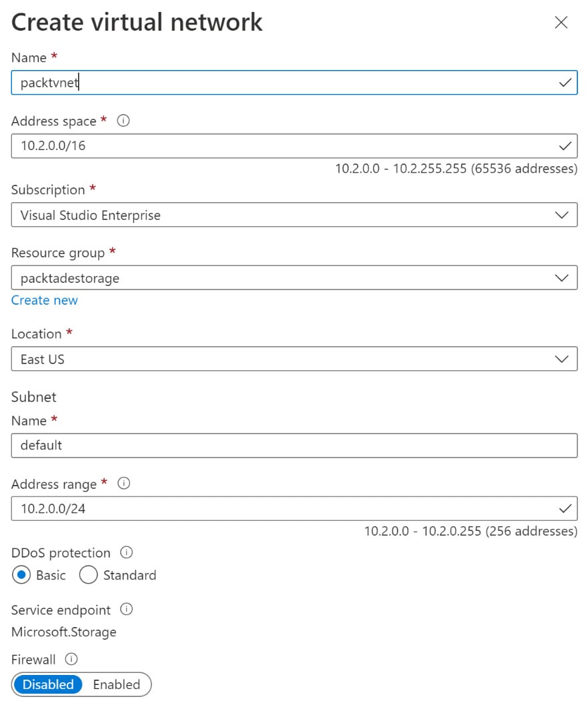The width and height of the screenshot is (588, 707).
Task: Click the DDoS protection info icon
Action: point(127,553)
